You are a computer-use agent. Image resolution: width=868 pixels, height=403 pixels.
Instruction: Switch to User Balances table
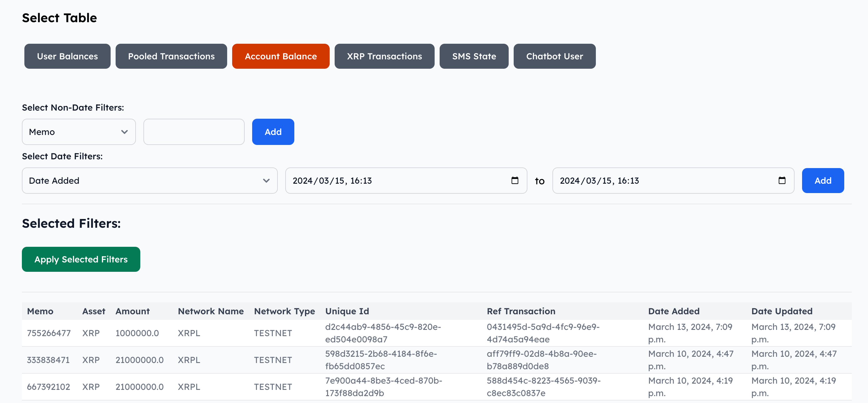67,56
